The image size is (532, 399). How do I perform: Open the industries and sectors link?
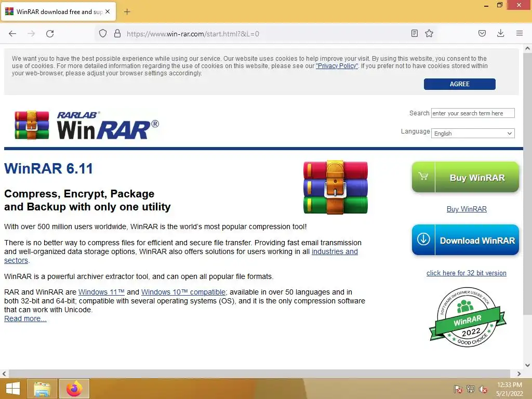[x=334, y=252]
